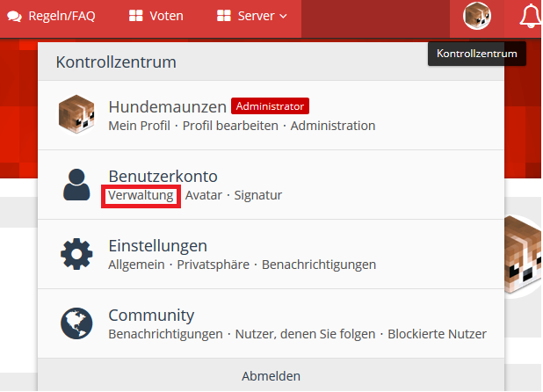Open the Signatur link

tap(258, 195)
